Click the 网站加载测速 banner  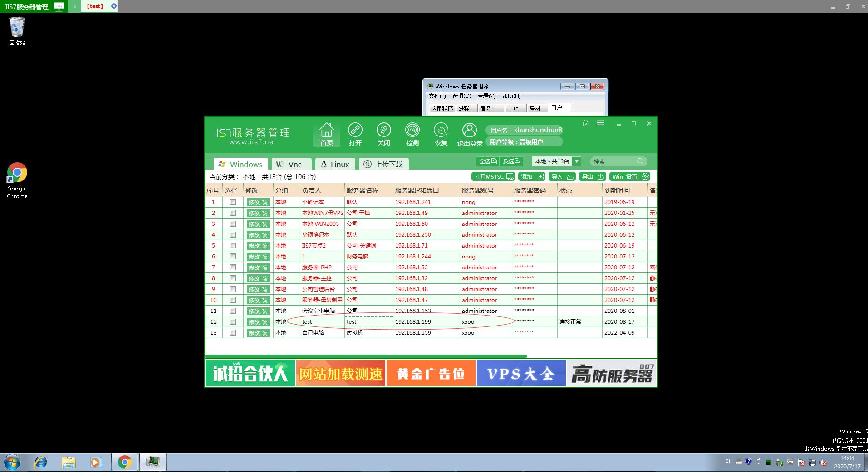point(341,373)
